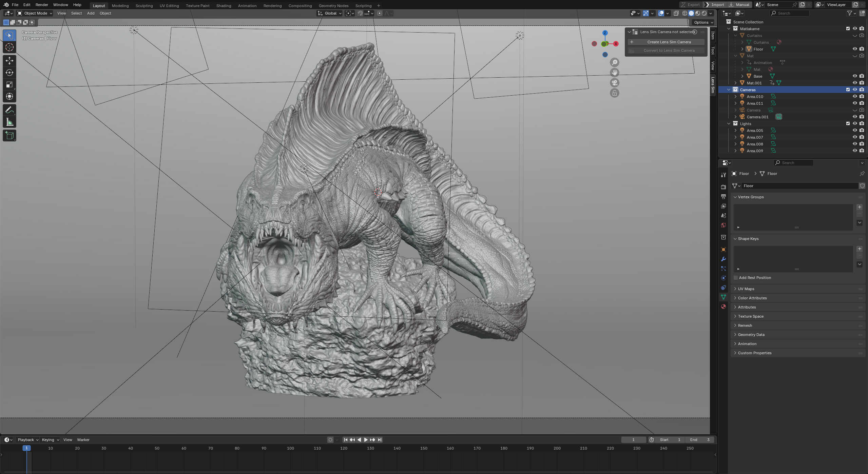Enable the Add Rest Position checkbox
The image size is (868, 474).
[x=735, y=278]
